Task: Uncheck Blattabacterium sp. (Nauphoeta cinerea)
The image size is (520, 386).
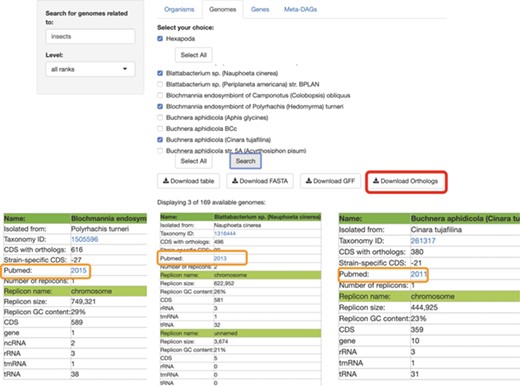Action: [x=160, y=73]
